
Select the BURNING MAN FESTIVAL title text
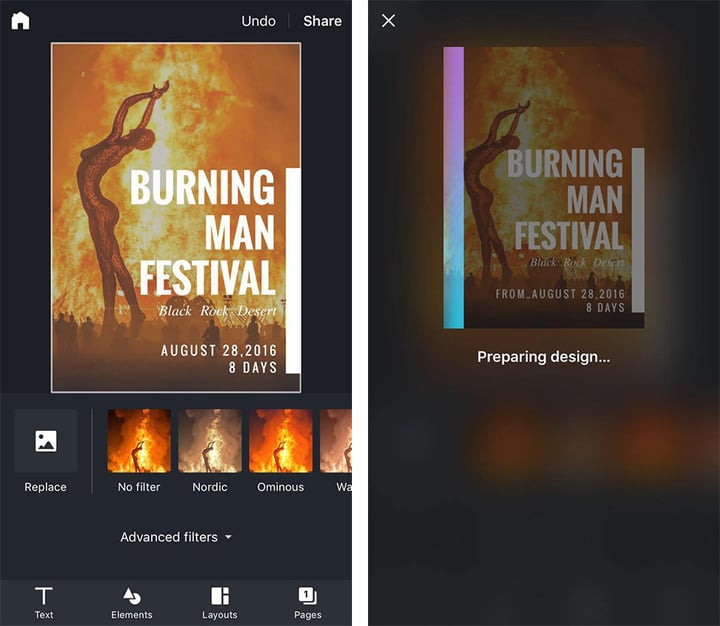[x=202, y=232]
